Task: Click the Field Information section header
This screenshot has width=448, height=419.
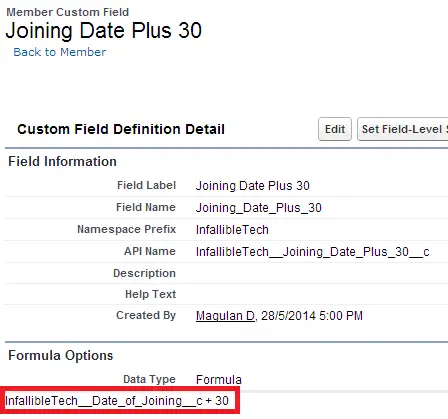Action: pyautogui.click(x=62, y=161)
